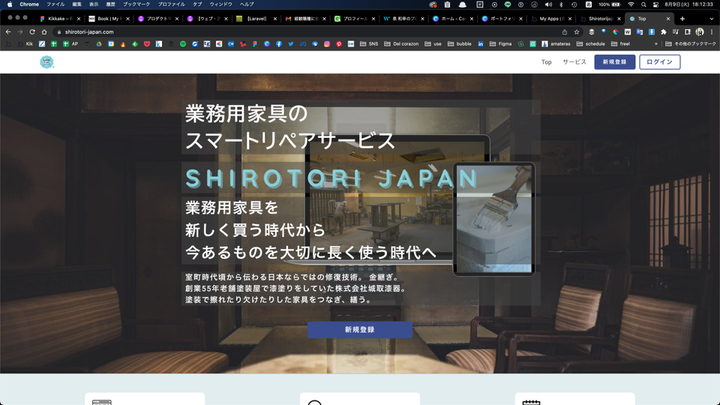Switch to the 【Laravel】 browser tab
The width and height of the screenshot is (720, 405).
tap(257, 19)
